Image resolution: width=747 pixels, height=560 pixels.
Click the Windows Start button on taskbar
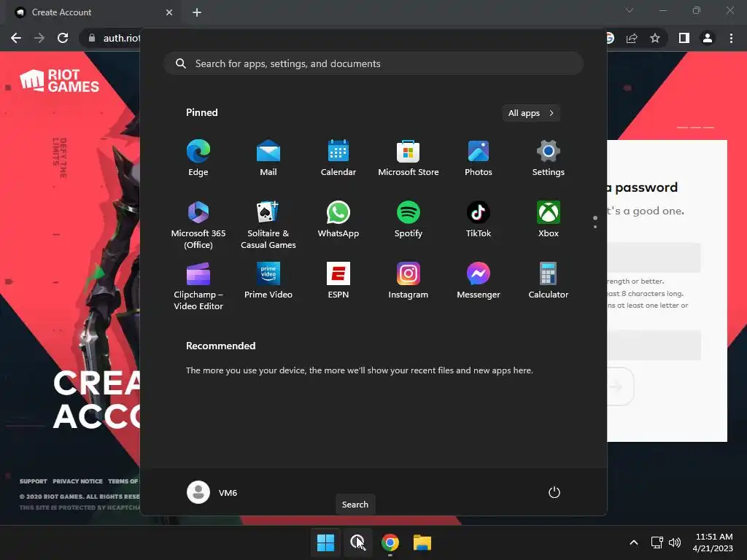pos(326,542)
